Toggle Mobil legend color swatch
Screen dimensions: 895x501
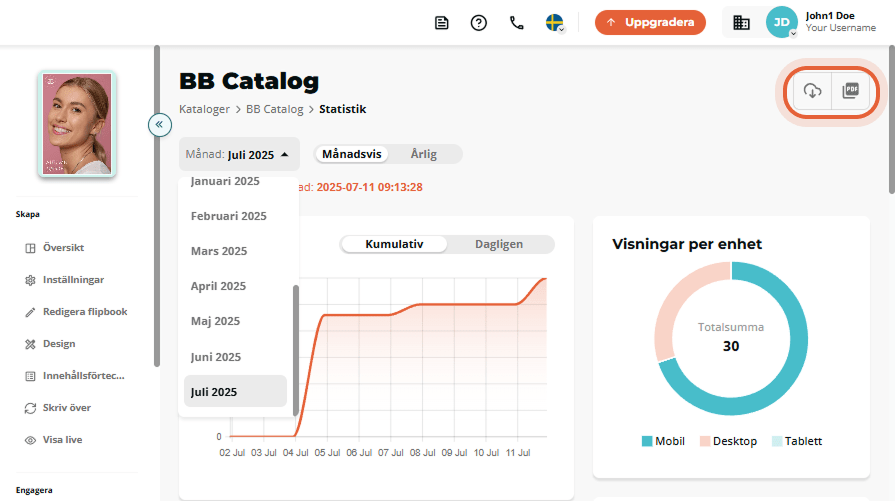click(647, 441)
